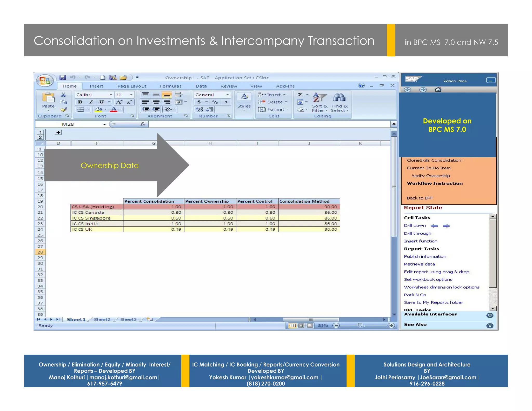Open the fill color bucket
The height and width of the screenshot is (411, 532).
pos(98,109)
